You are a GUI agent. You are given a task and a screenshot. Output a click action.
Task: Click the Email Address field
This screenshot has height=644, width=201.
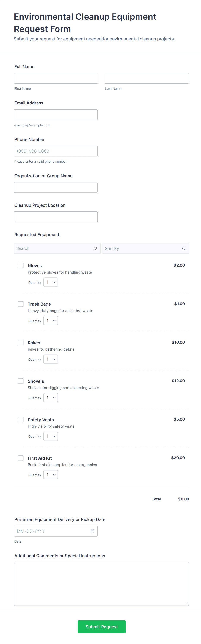pyautogui.click(x=56, y=114)
